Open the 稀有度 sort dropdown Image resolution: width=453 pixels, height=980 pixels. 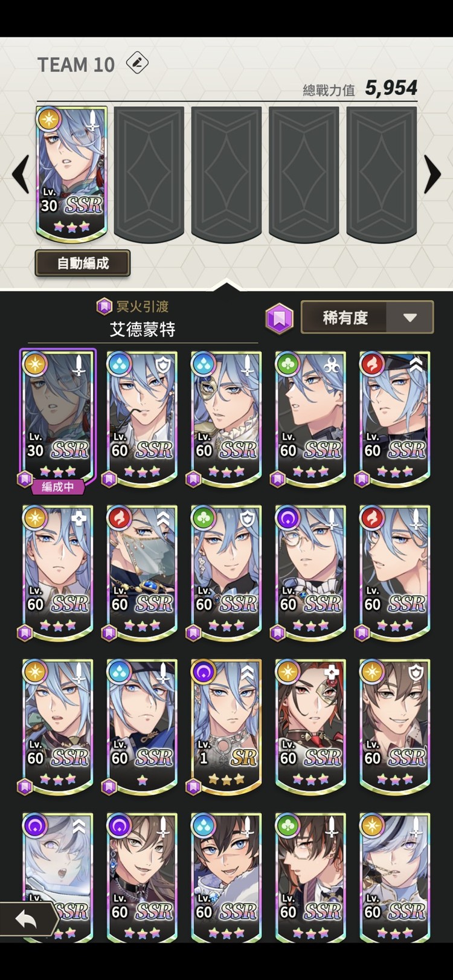tap(367, 317)
